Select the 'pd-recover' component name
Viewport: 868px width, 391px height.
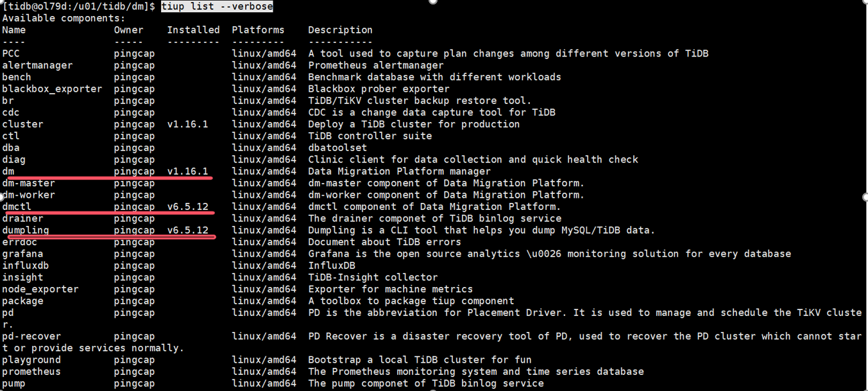tap(31, 336)
